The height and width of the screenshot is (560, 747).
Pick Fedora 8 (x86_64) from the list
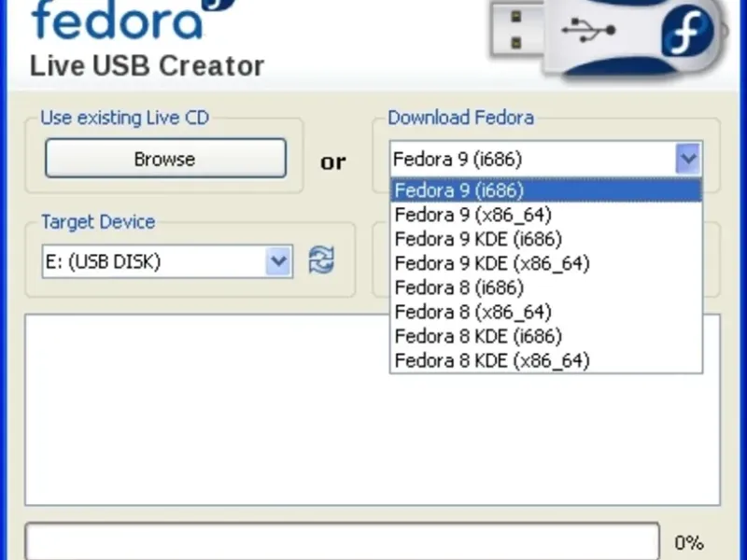coord(546,312)
